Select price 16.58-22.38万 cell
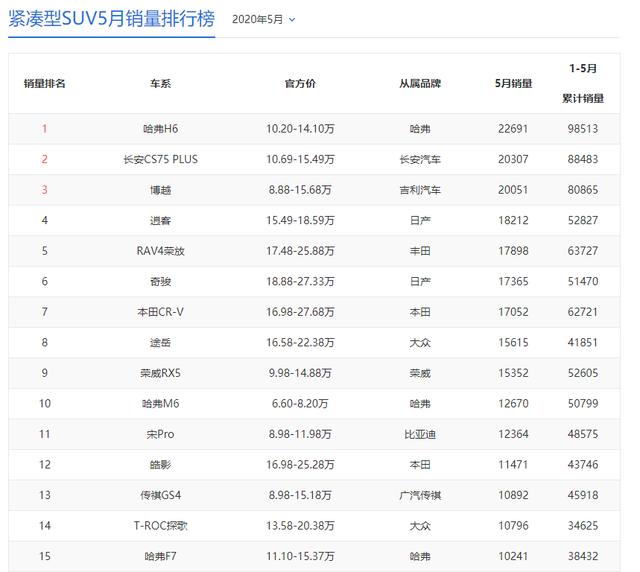The height and width of the screenshot is (572, 640). [300, 343]
